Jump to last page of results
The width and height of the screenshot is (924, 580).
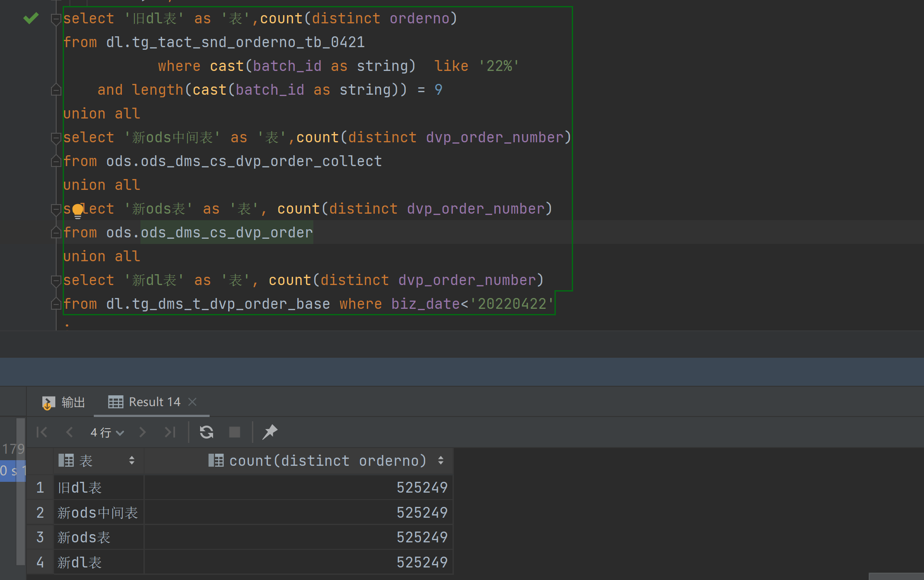(170, 432)
